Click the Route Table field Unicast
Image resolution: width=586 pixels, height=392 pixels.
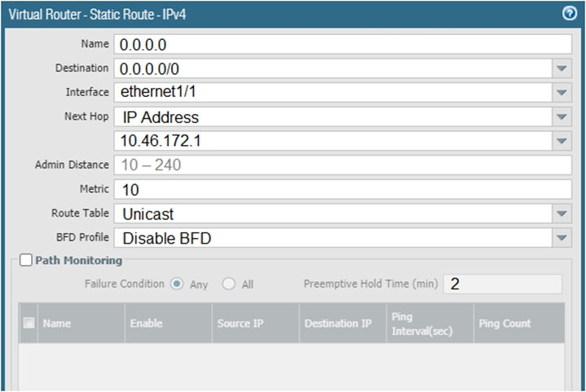pos(333,214)
